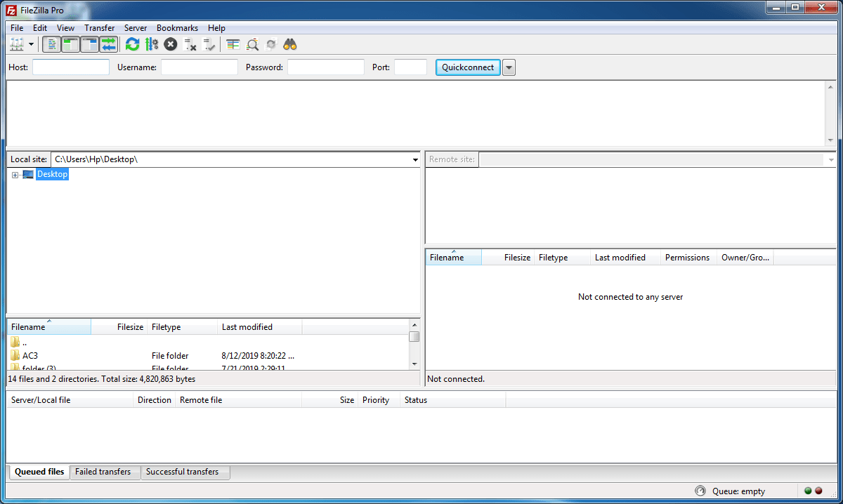Select Desktop in local tree
Image resolution: width=843 pixels, height=504 pixels.
click(52, 174)
